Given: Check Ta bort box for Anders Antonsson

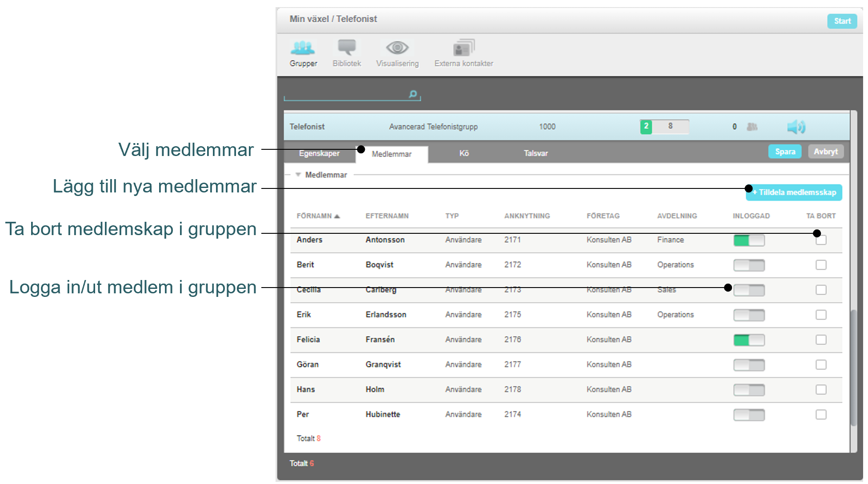Looking at the screenshot, I should pyautogui.click(x=821, y=240).
